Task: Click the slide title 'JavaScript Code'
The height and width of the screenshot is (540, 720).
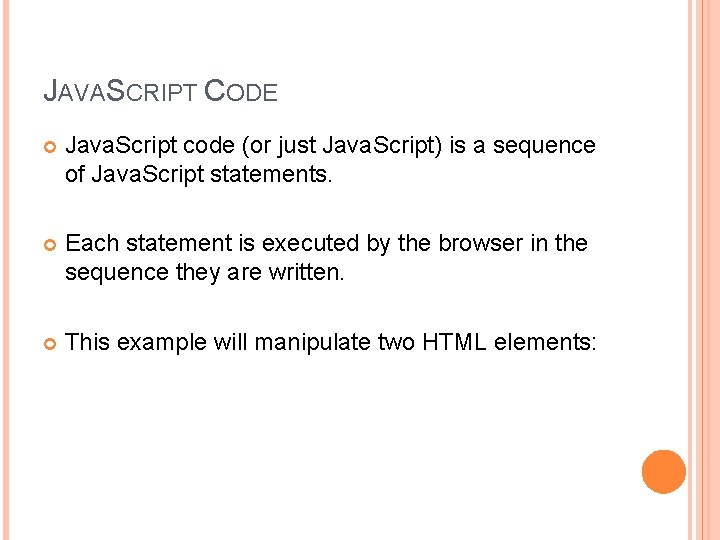Action: point(160,92)
